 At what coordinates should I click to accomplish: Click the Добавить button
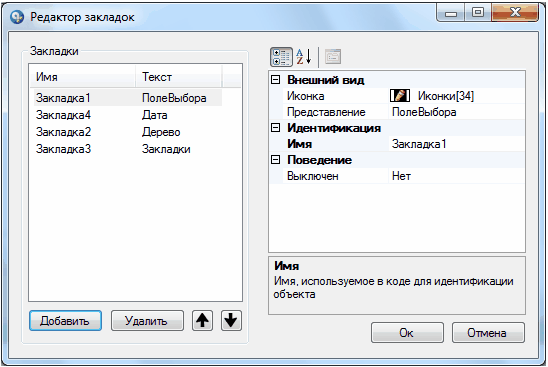coord(65,321)
